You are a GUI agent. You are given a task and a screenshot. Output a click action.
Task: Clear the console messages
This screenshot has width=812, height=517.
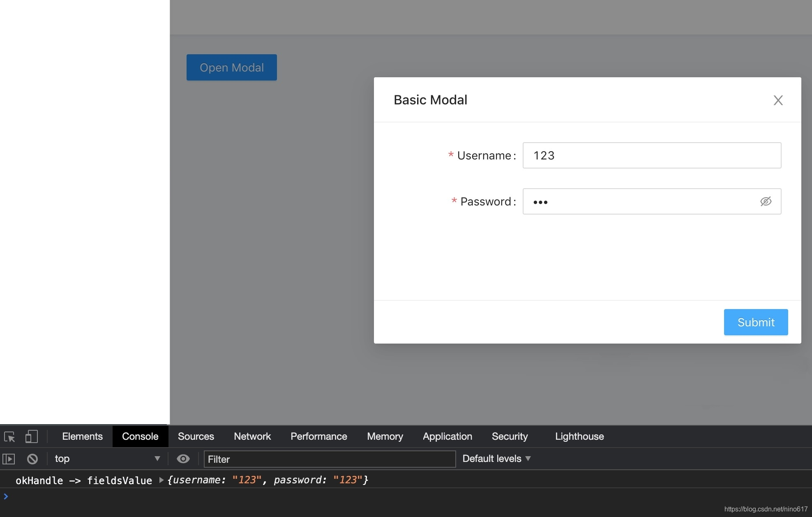coord(32,459)
